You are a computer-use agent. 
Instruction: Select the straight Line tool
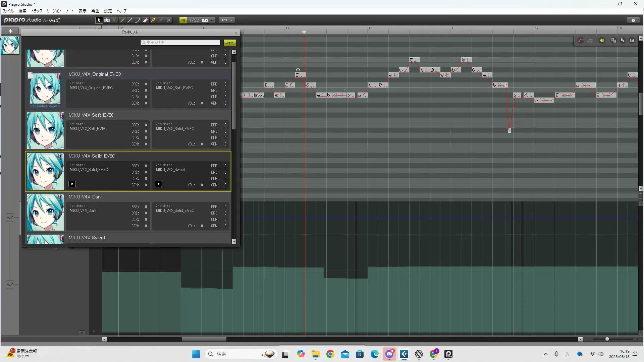coord(130,20)
